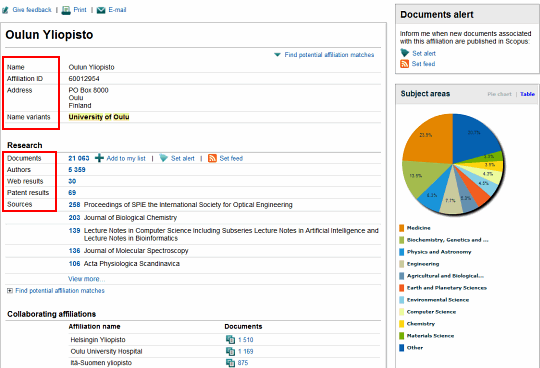Click the orange RSS icon in Documents row

(212, 158)
